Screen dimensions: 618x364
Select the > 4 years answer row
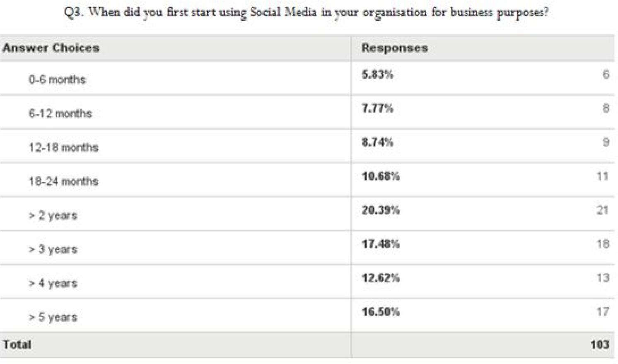(x=307, y=282)
